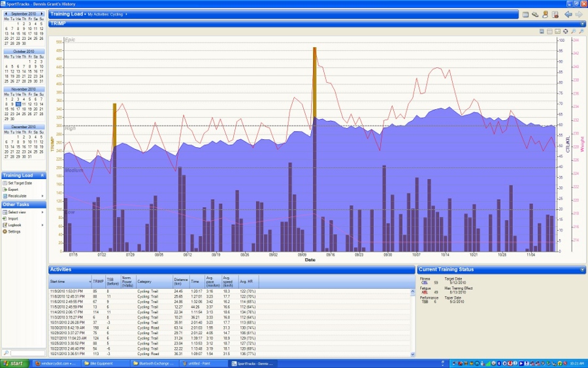The height and width of the screenshot is (368, 588).
Task: Open the Logbook menu entry
Action: pos(14,225)
